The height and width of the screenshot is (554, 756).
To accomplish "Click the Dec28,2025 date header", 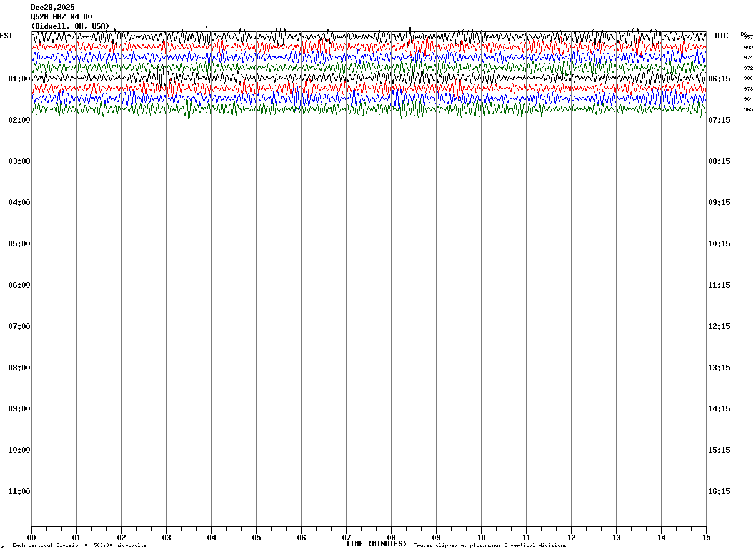I will pyautogui.click(x=52, y=8).
